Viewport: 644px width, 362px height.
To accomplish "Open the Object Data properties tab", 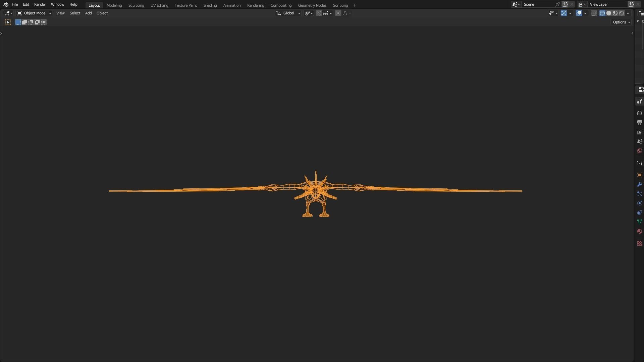I will (x=639, y=222).
